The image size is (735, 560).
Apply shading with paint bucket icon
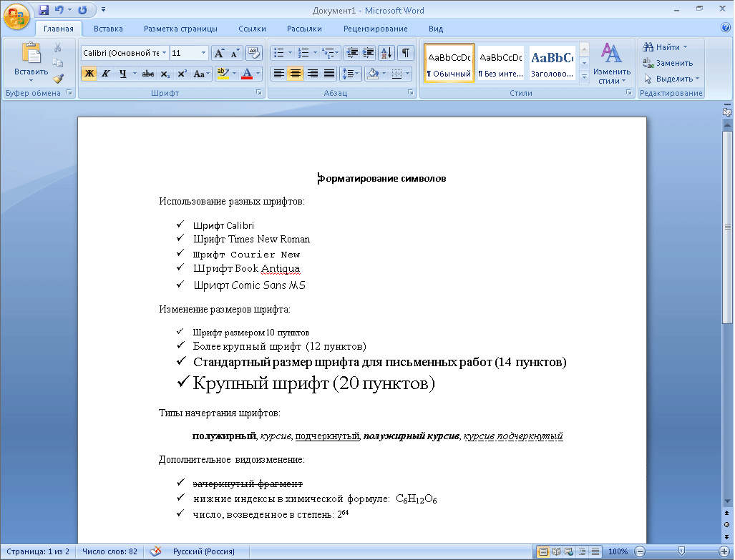(373, 74)
